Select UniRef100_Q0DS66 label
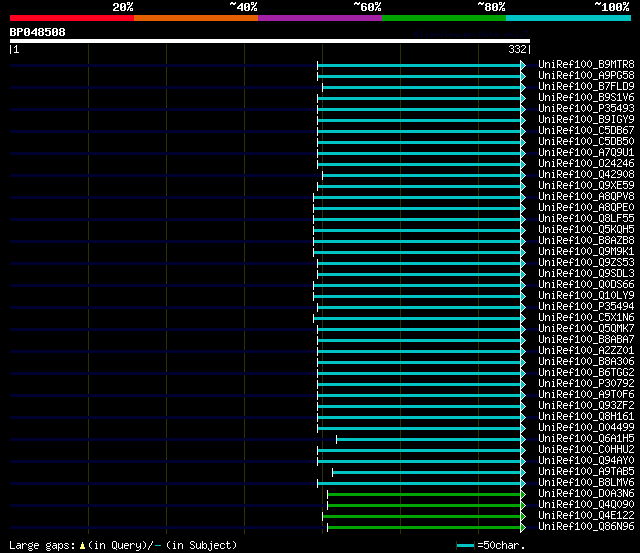640x553 pixels. click(x=586, y=285)
